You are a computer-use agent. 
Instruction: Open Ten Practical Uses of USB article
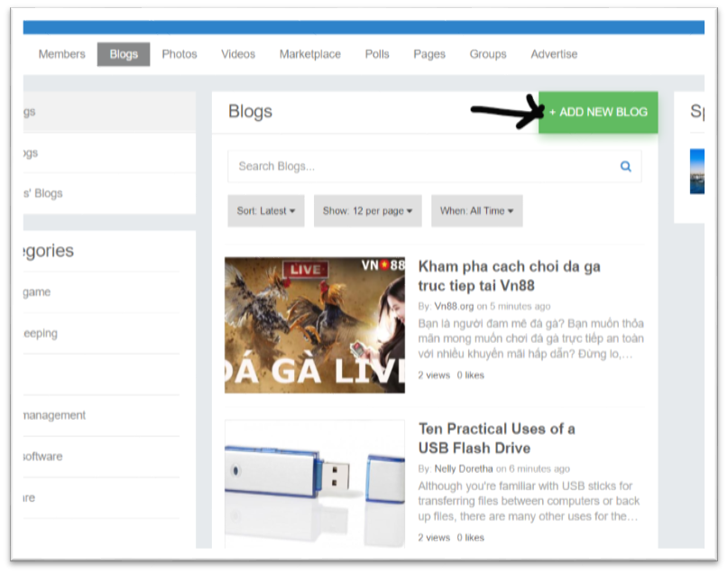click(497, 439)
